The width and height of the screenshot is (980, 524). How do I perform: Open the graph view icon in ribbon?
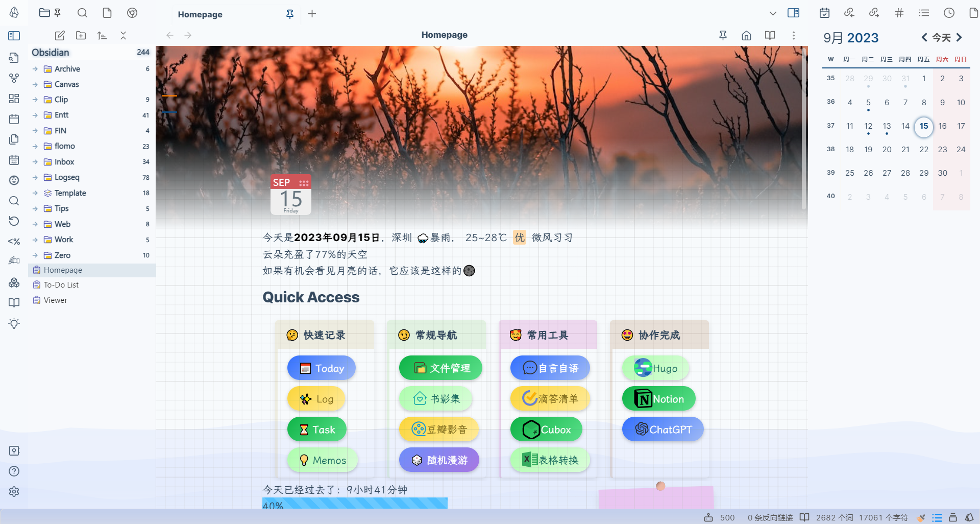click(14, 78)
